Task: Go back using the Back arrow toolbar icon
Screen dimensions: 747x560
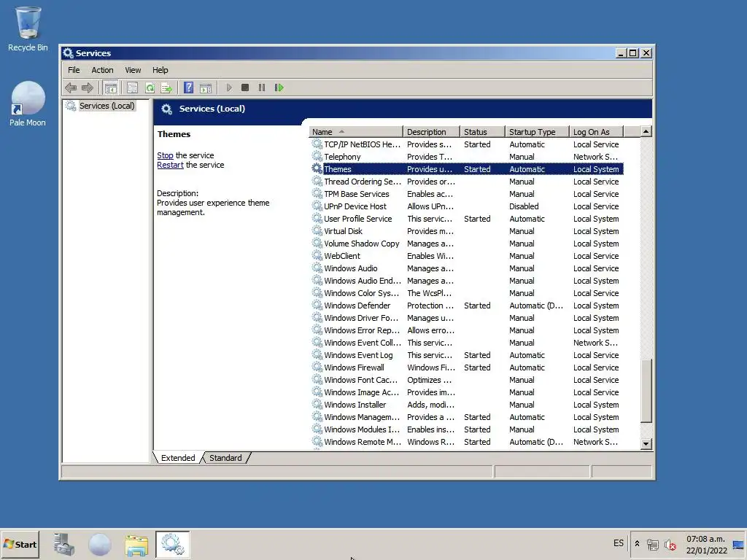Action: click(71, 87)
